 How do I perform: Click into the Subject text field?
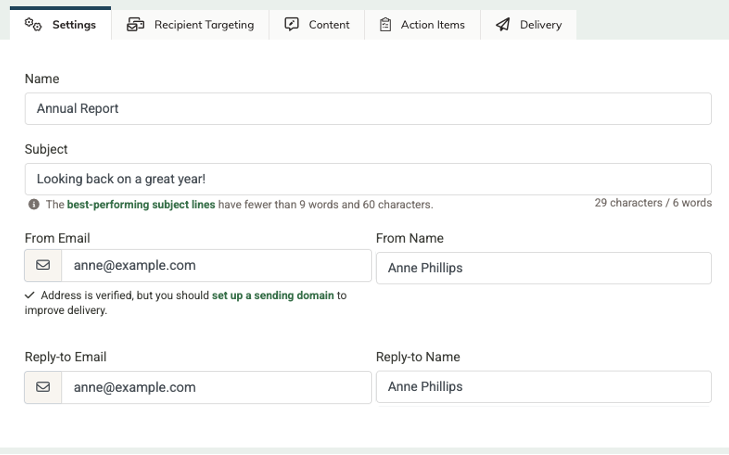pos(368,179)
